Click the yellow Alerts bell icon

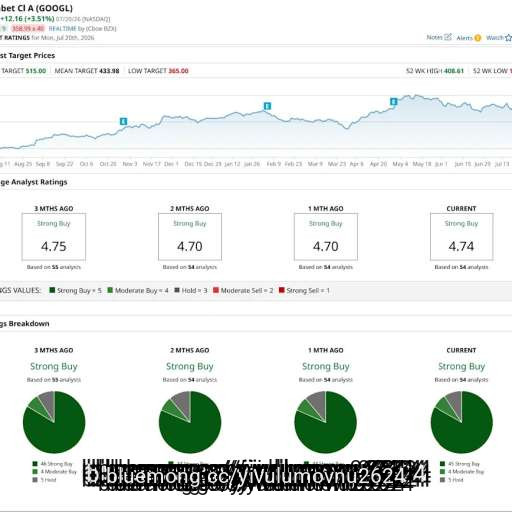(x=478, y=38)
